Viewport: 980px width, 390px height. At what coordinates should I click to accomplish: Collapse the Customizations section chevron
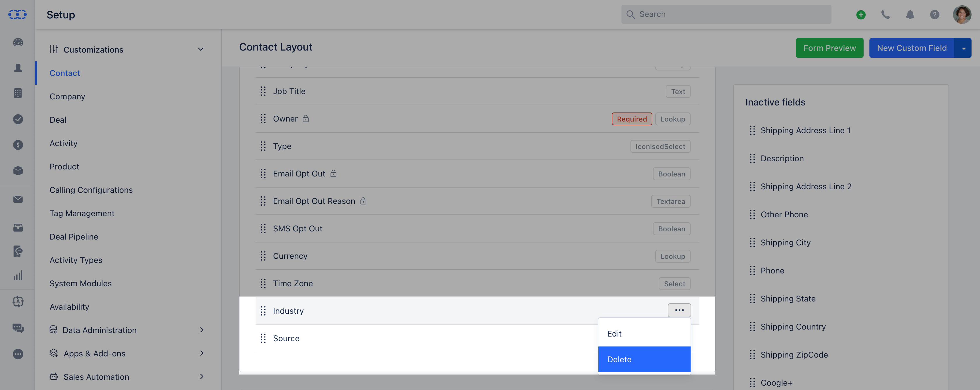[200, 49]
